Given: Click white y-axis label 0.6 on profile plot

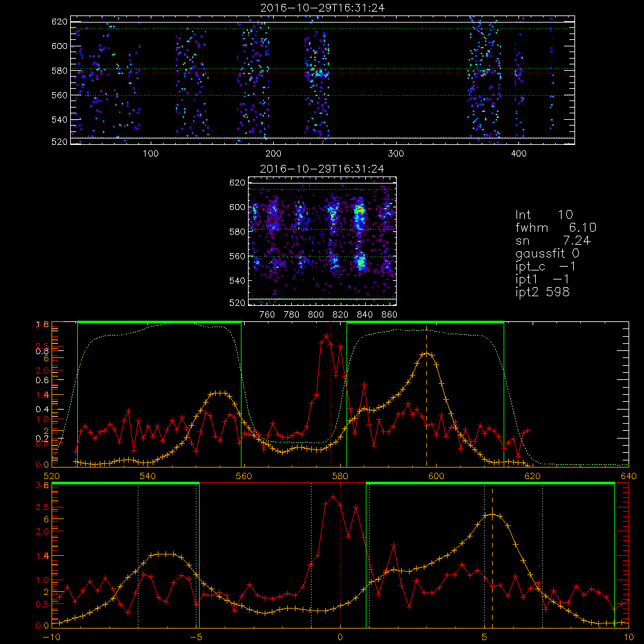Looking at the screenshot, I should point(42,381).
